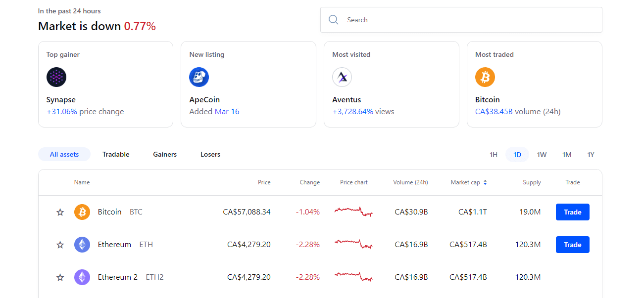Click the Ethereum logo in the table row
644x298 pixels.
tap(82, 245)
